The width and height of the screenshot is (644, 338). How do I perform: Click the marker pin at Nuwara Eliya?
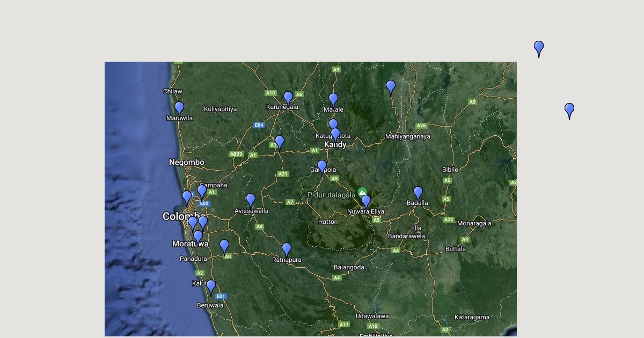[366, 202]
